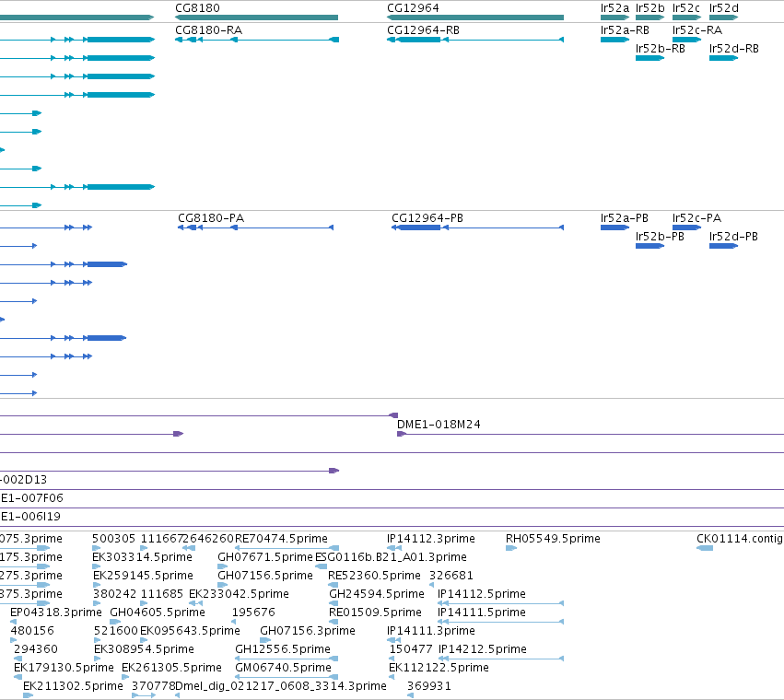Image resolution: width=784 pixels, height=700 pixels.
Task: Click the 500305 feature label
Action: (x=113, y=539)
